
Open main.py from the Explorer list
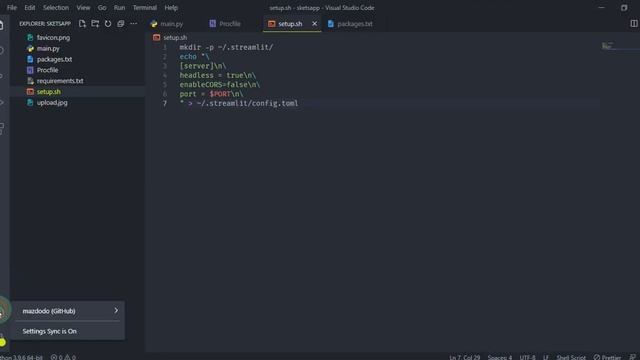pyautogui.click(x=48, y=49)
